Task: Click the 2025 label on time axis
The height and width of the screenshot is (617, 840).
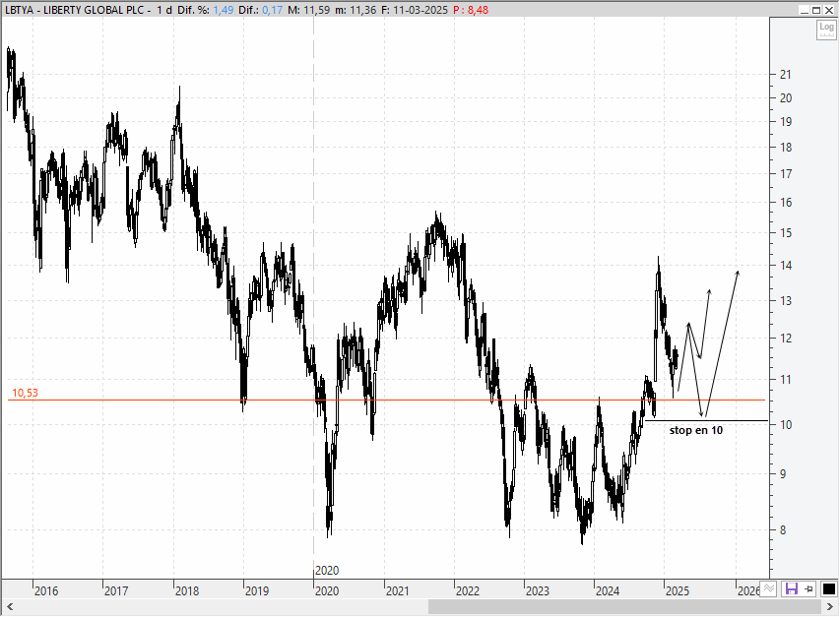Action: click(x=678, y=590)
